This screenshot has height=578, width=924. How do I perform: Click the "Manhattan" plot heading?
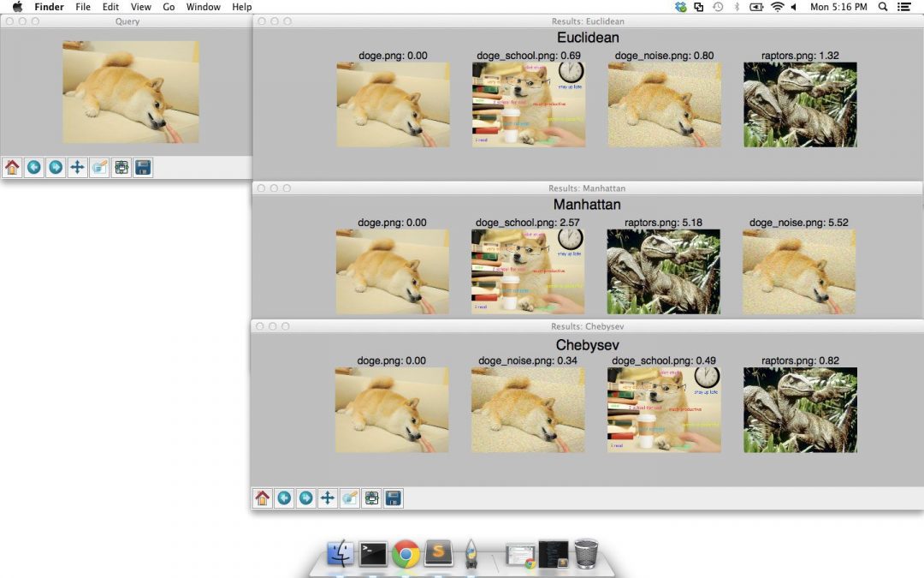[587, 205]
